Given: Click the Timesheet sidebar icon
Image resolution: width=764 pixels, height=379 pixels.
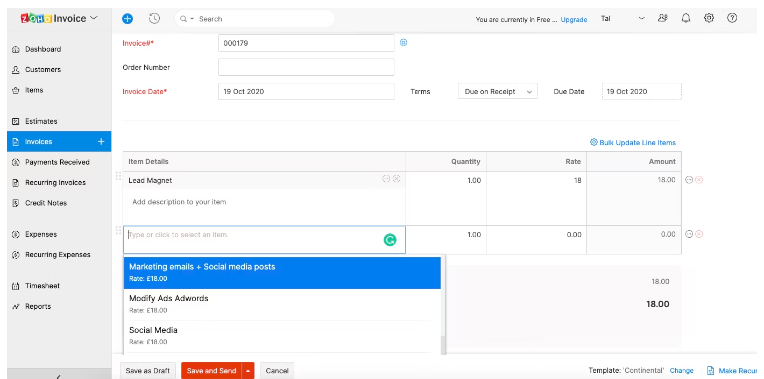Looking at the screenshot, I should (x=16, y=286).
